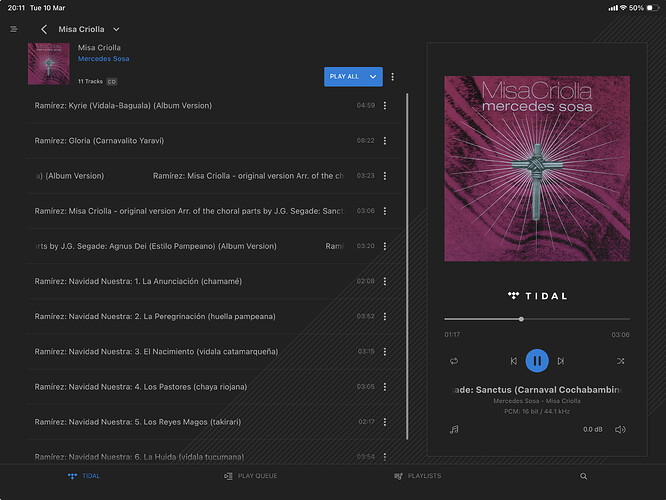Open the music note lyrics icon

click(454, 429)
